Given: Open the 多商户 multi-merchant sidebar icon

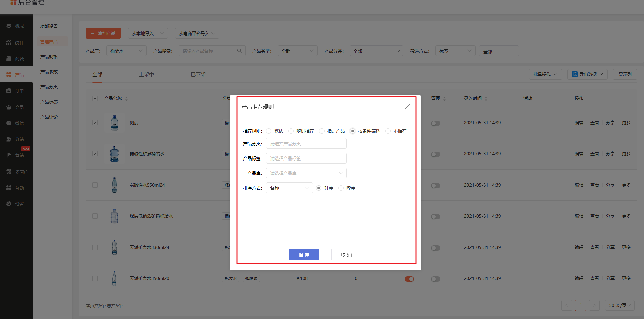Looking at the screenshot, I should (9, 172).
